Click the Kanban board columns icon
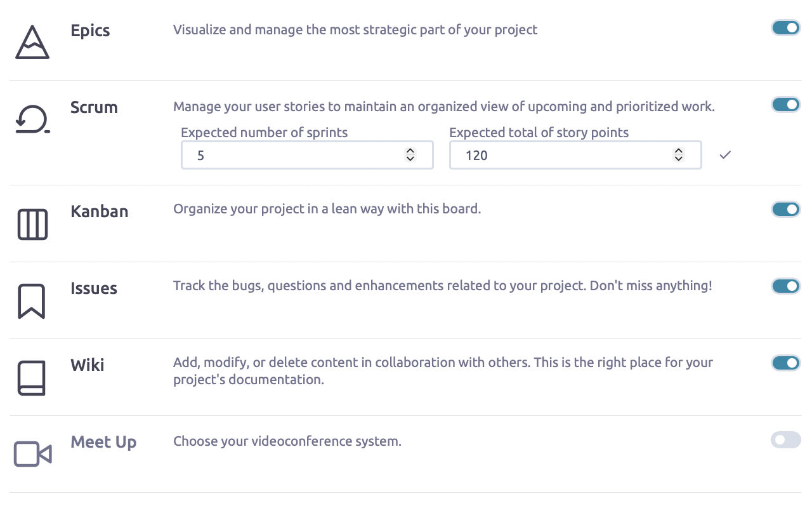 tap(32, 224)
